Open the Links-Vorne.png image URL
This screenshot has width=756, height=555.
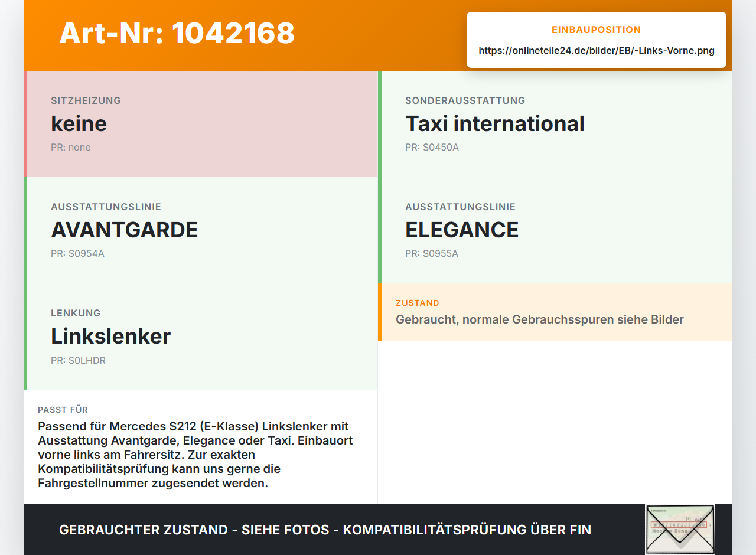[597, 51]
